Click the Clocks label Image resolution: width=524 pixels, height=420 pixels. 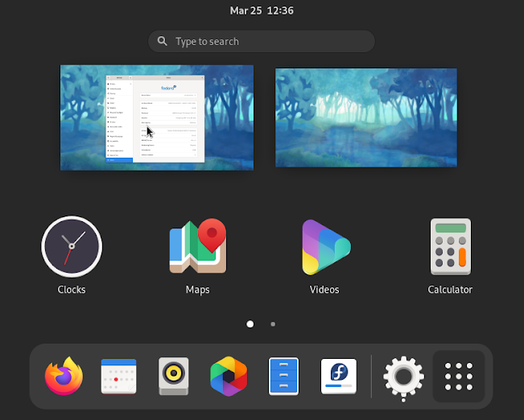pyautogui.click(x=72, y=290)
